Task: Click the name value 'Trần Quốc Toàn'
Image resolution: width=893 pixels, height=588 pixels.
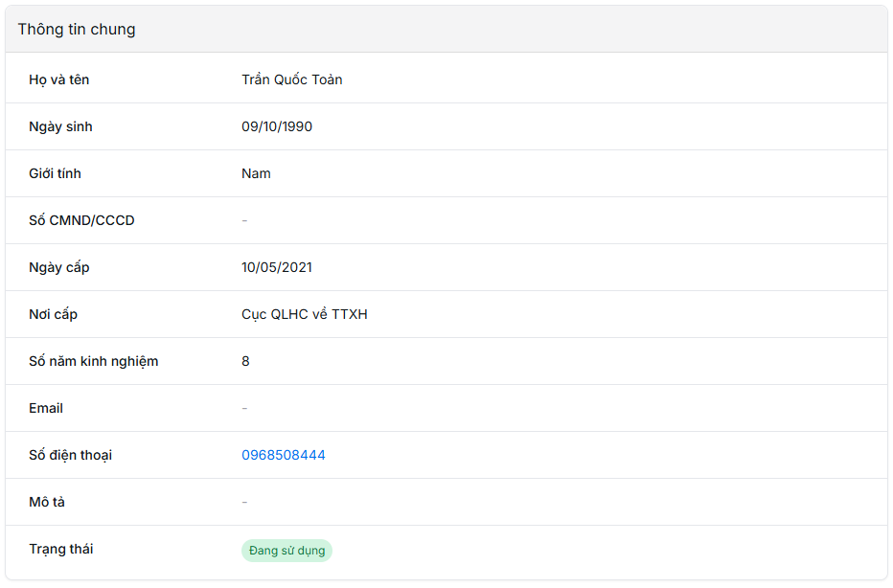Action: point(291,79)
